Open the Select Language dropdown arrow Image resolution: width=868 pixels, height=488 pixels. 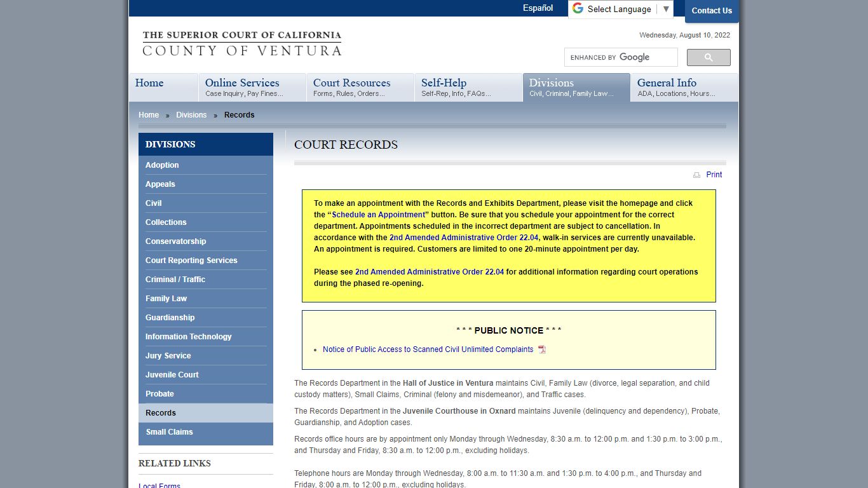666,9
